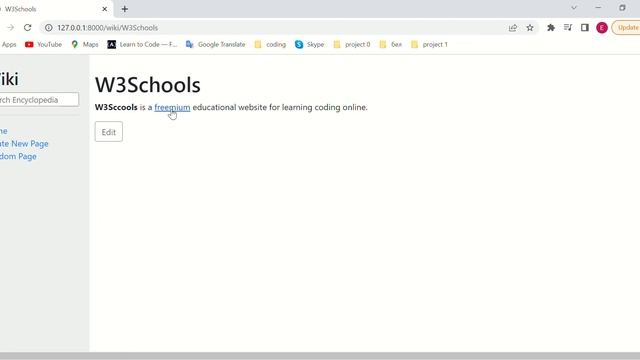Go forward using the arrow icon
640x360 pixels.
coord(10,28)
